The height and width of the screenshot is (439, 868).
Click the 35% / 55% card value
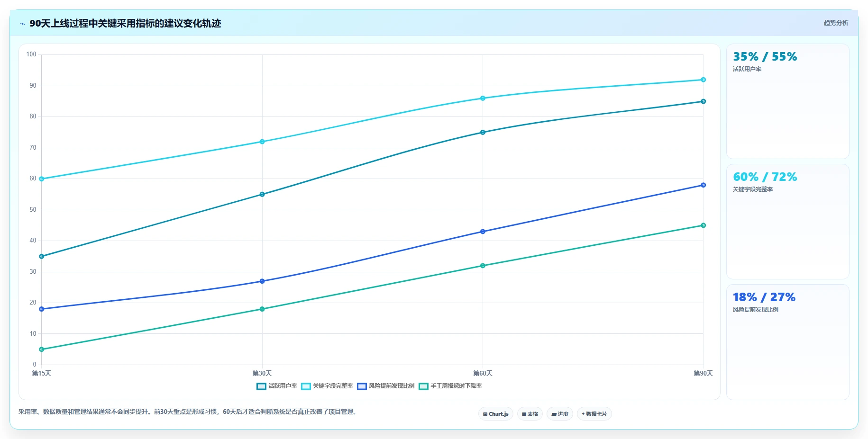765,57
